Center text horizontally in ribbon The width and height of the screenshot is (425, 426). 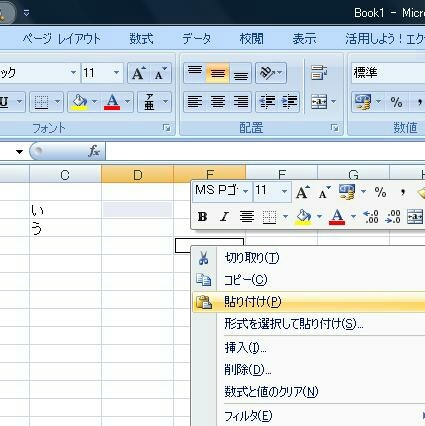pos(218,102)
